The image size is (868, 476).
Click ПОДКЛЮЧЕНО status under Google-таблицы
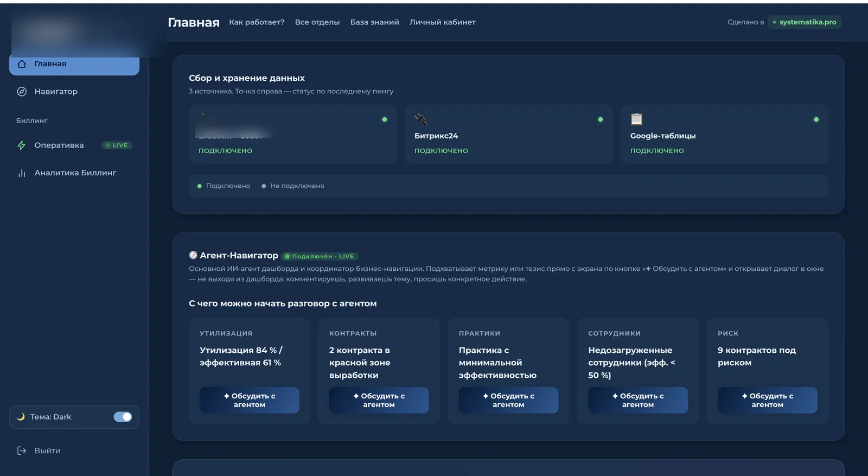point(657,151)
